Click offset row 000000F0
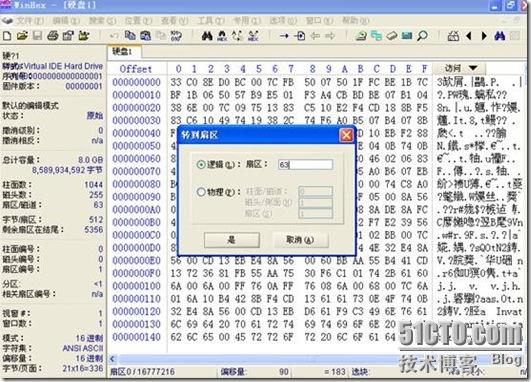 pyautogui.click(x=136, y=273)
